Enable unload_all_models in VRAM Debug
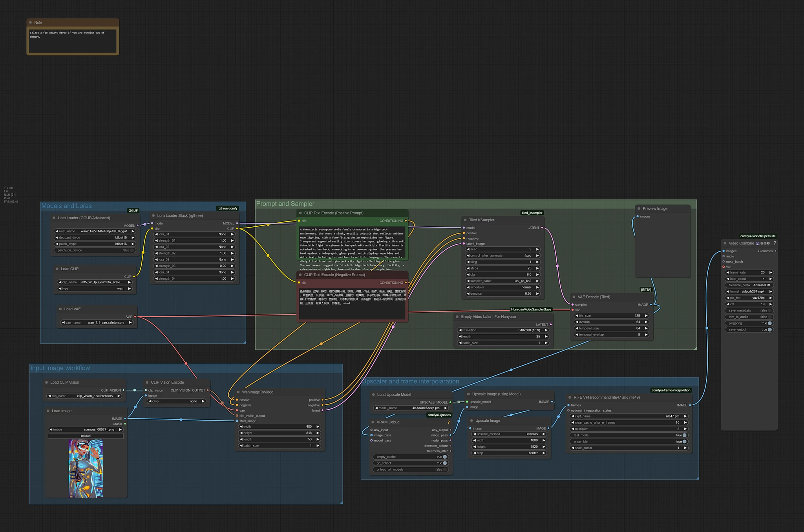The image size is (804, 532). click(x=411, y=470)
